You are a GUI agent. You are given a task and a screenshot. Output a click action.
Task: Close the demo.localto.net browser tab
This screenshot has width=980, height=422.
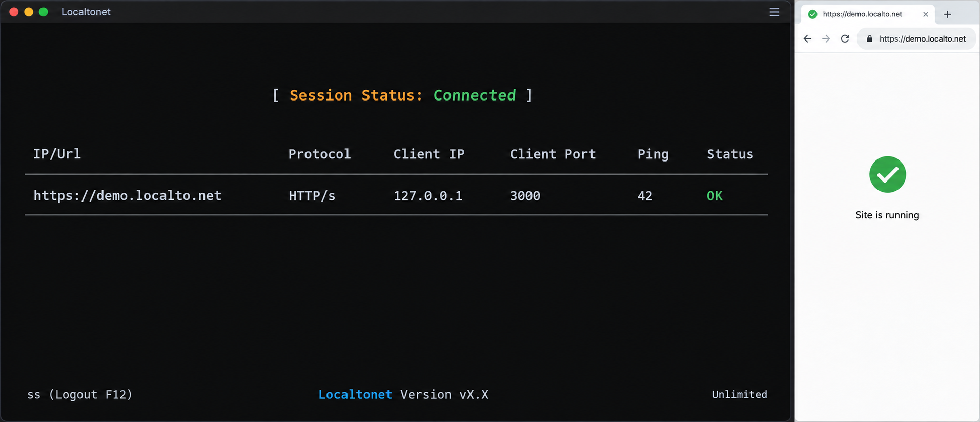[x=925, y=14]
